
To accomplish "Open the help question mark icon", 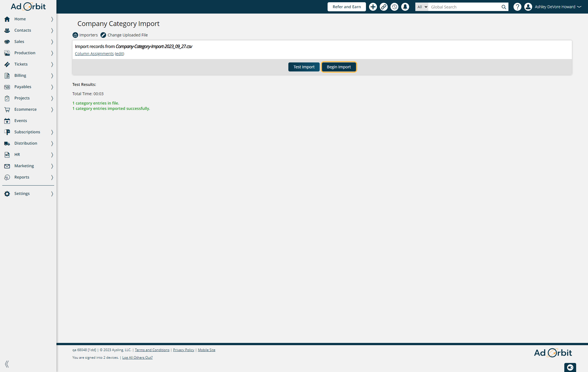I will (x=517, y=7).
